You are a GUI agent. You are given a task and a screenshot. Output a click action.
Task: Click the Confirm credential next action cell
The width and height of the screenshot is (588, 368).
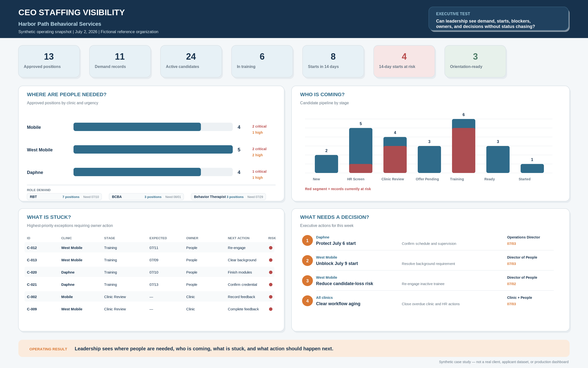(242, 285)
